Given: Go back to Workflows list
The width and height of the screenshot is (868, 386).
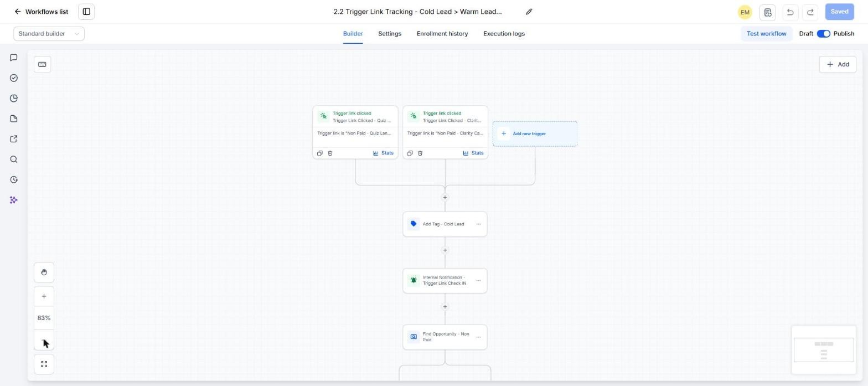Looking at the screenshot, I should pyautogui.click(x=41, y=12).
